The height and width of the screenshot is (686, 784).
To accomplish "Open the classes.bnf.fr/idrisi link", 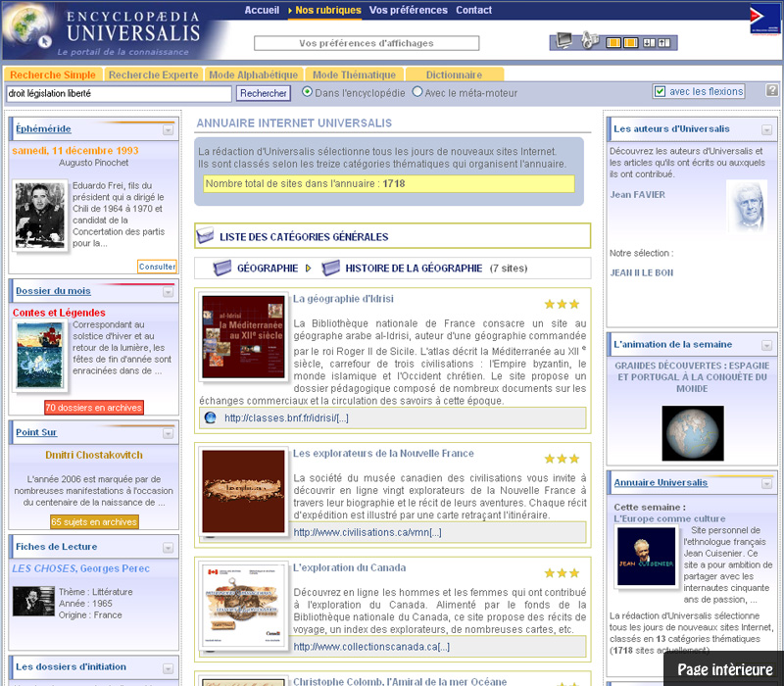I will tap(286, 418).
